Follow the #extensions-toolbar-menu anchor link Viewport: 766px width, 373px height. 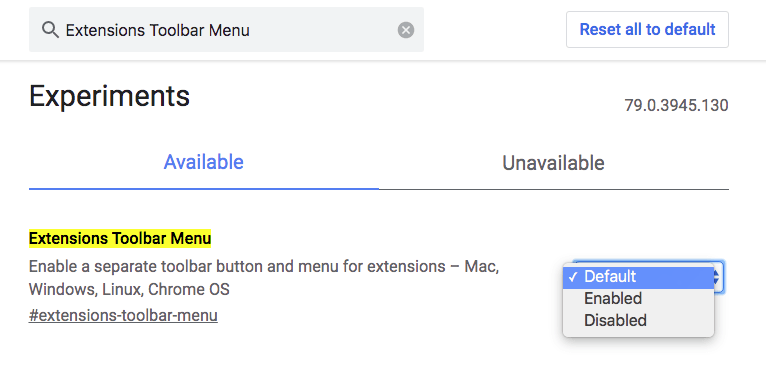pos(123,315)
